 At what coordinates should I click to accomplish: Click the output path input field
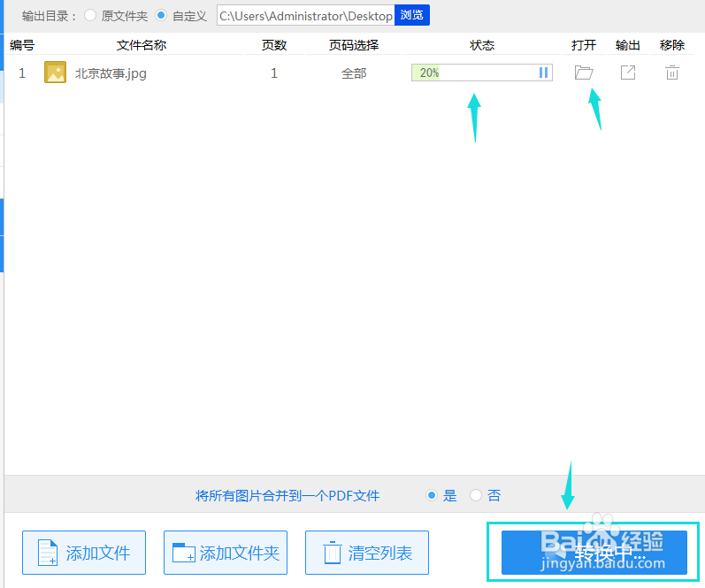pos(306,15)
